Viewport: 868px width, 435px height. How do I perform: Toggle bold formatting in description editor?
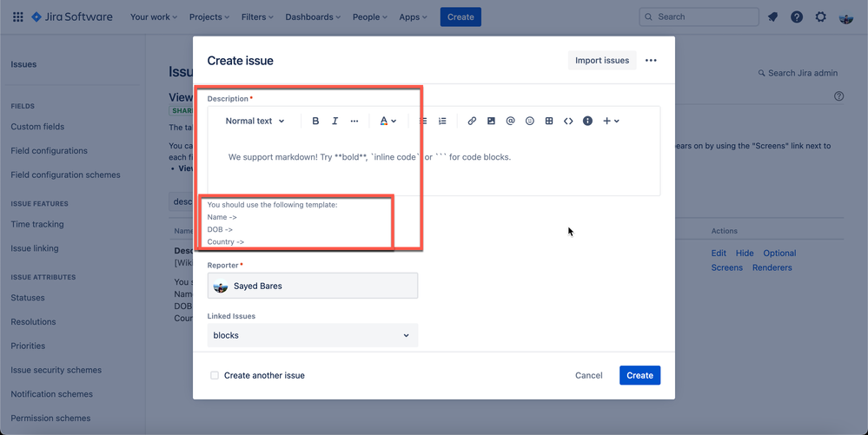pyautogui.click(x=315, y=121)
